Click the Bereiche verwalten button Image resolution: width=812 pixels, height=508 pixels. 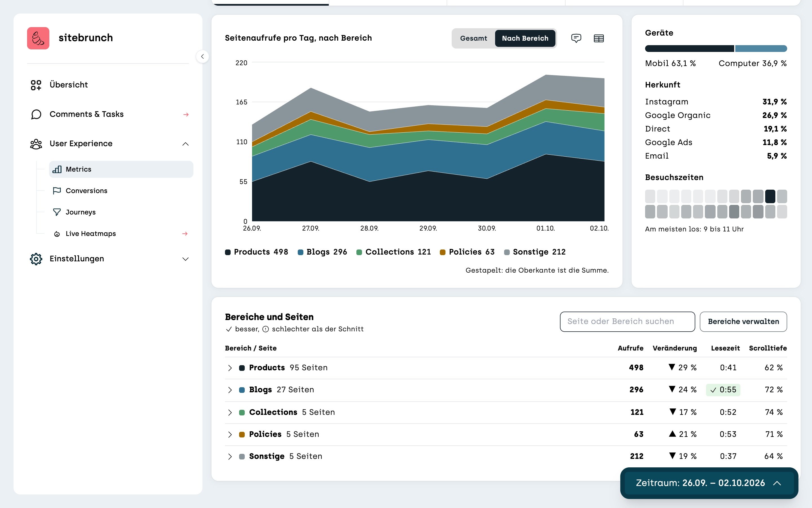[743, 321]
